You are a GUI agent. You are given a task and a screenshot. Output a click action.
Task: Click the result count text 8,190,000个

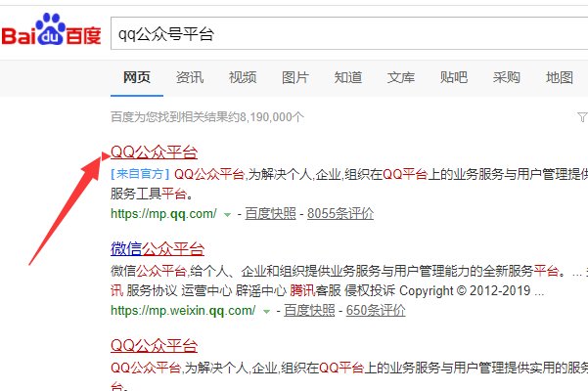pyautogui.click(x=272, y=117)
